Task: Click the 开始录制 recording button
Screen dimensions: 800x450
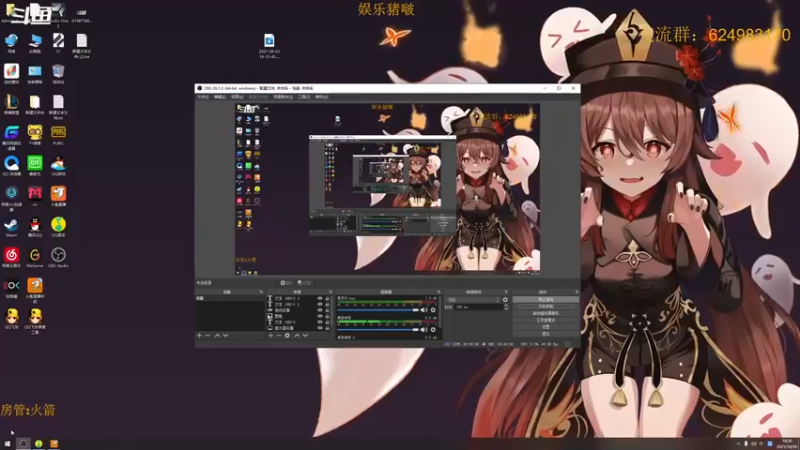Action: 545,306
